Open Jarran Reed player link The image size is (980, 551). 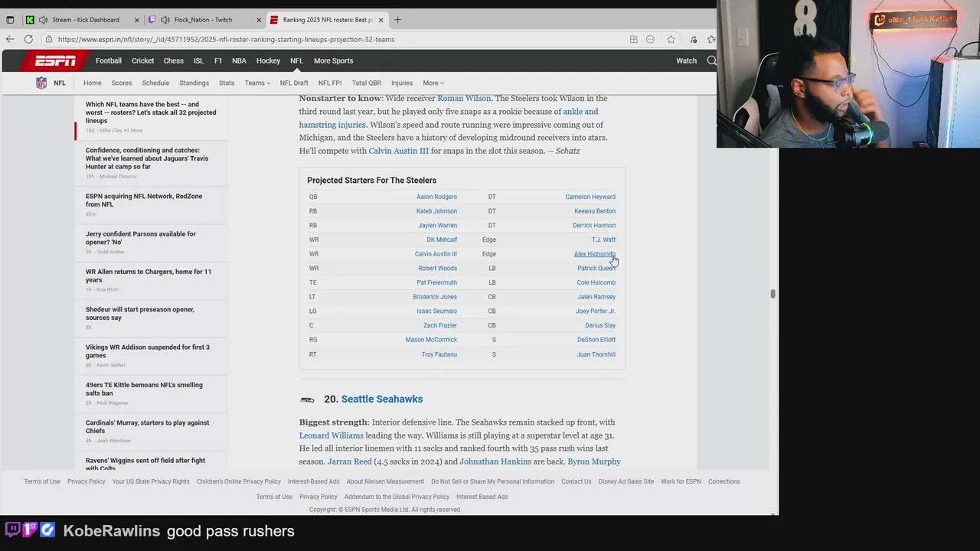coord(350,461)
